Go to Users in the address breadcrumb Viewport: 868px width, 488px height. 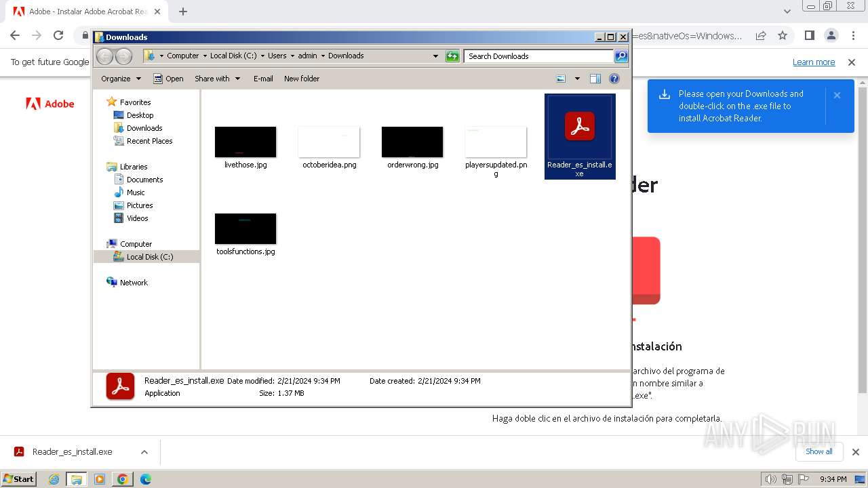(x=277, y=56)
